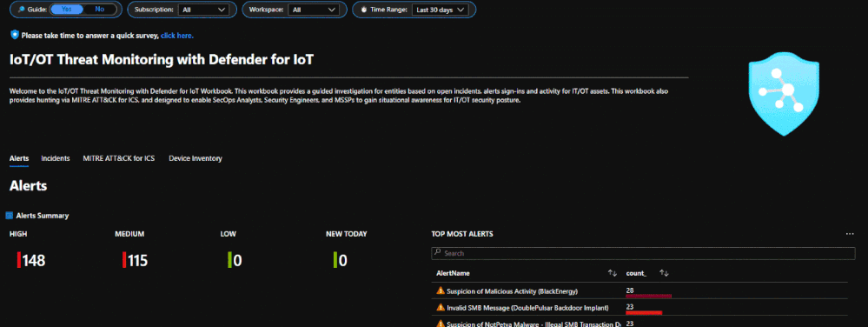Click the red count bar for BlackEnergy
The height and width of the screenshot is (327, 868).
coord(648,296)
